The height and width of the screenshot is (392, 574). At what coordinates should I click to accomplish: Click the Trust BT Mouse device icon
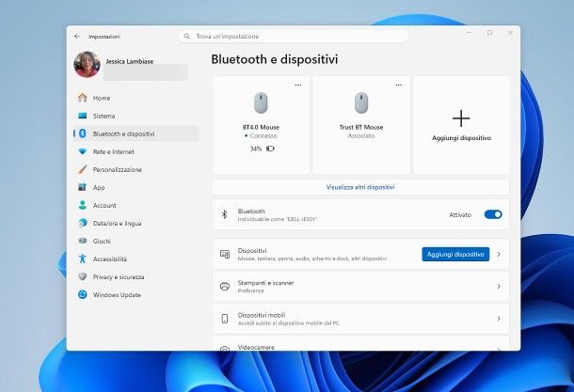tap(361, 102)
